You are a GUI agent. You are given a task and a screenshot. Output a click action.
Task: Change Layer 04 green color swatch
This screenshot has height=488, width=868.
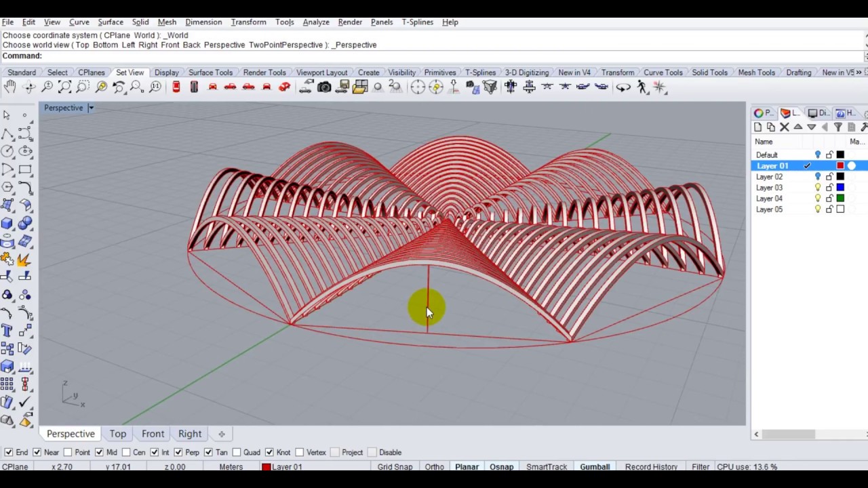840,199
